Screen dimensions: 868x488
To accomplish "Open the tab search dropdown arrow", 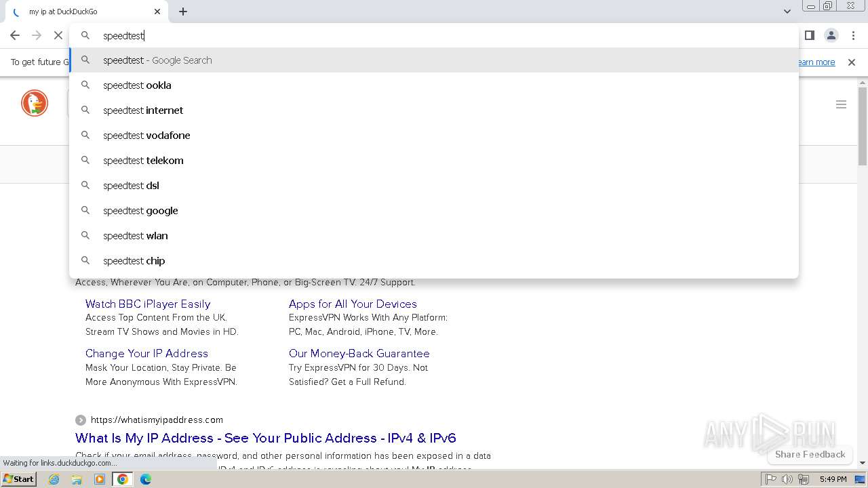I will pos(787,12).
